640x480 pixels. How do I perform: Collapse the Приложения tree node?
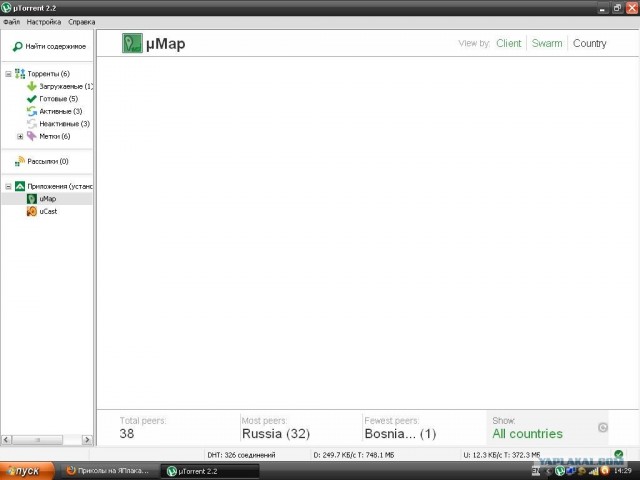tap(8, 187)
